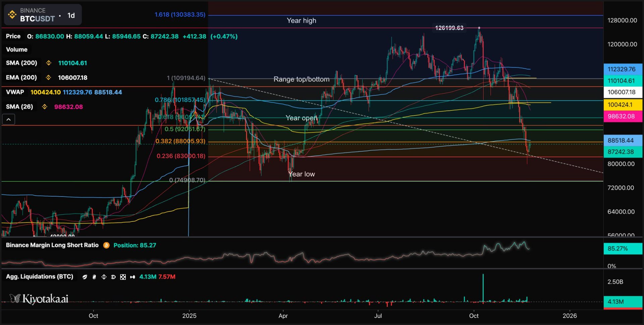Click the Binance exchange icon in liquidations row
The image size is (644, 325).
[104, 277]
